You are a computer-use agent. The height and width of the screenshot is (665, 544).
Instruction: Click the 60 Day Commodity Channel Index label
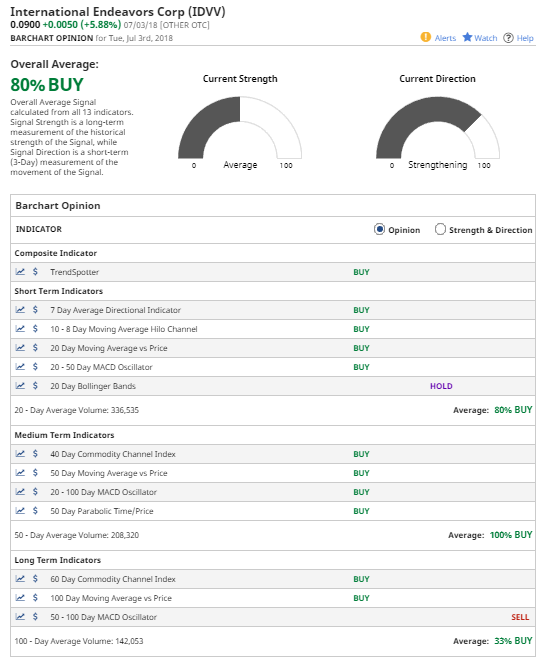tap(113, 579)
